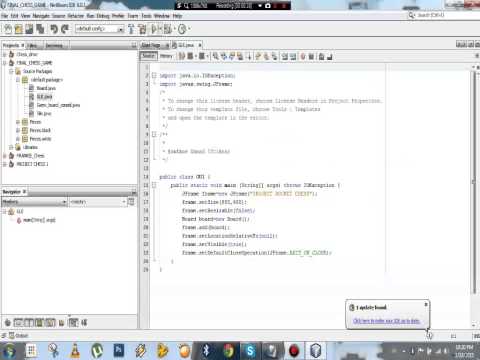Screen dimensions: 480x360
Task: Open the Source menu
Action: coord(58,16)
